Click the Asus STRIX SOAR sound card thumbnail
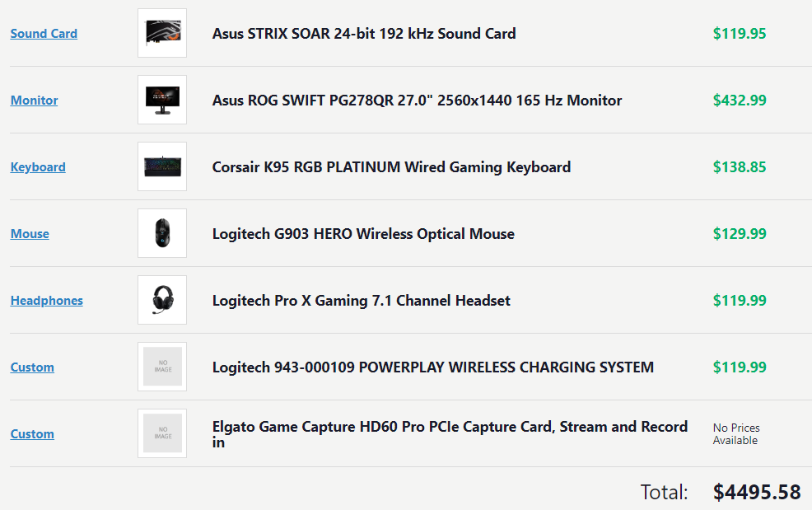 (162, 34)
